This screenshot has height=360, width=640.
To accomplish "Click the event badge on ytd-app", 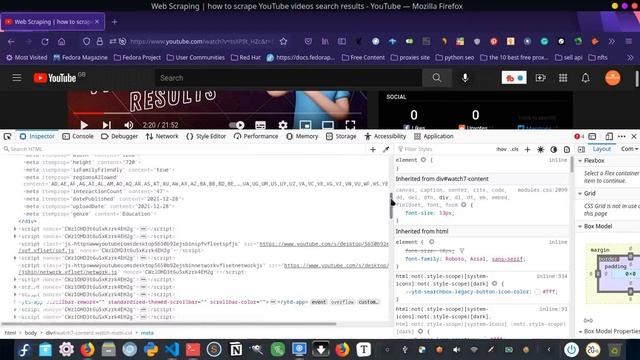I will [318, 302].
